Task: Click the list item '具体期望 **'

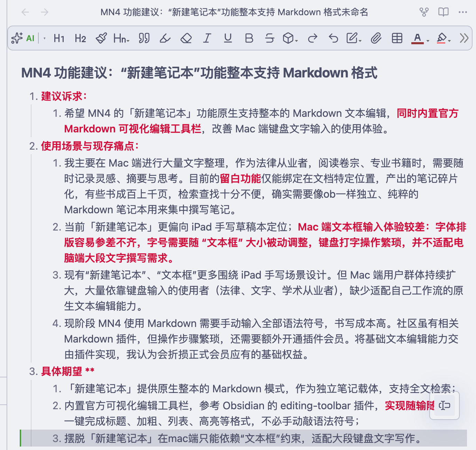Action: tap(68, 372)
